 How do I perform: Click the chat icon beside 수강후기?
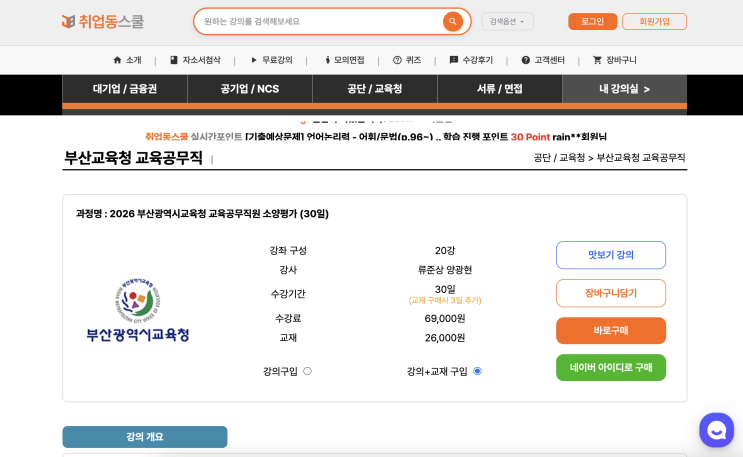pos(453,60)
